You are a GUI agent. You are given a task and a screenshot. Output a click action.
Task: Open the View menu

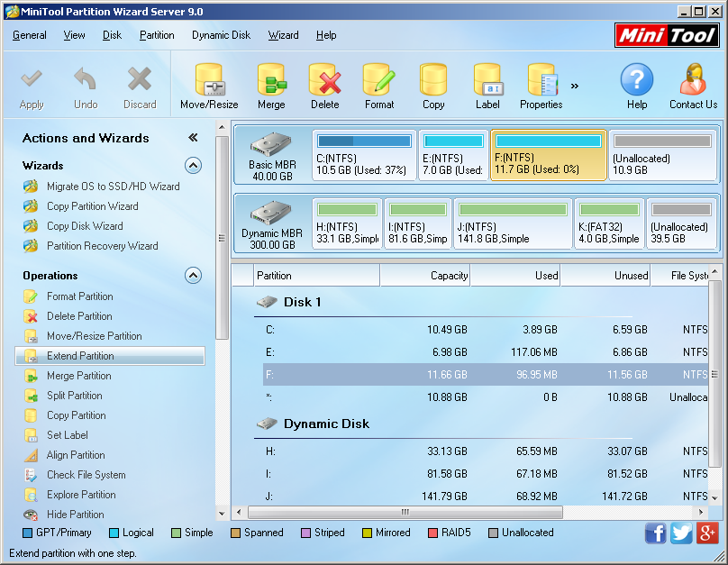click(74, 35)
